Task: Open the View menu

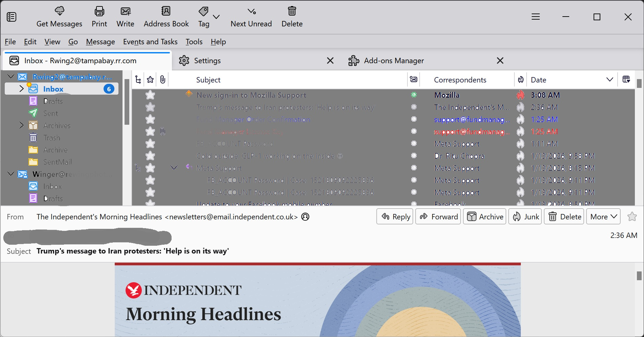Action: pos(52,42)
